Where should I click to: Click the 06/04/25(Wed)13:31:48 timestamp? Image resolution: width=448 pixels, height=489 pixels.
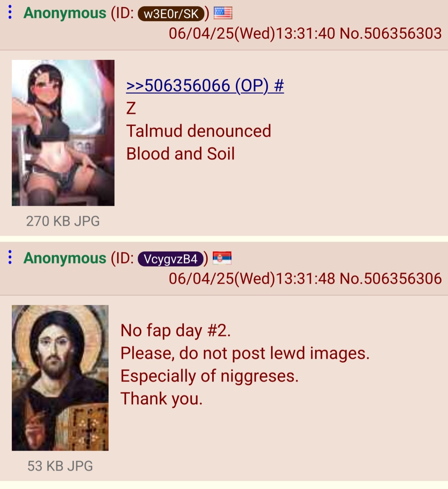[252, 279]
